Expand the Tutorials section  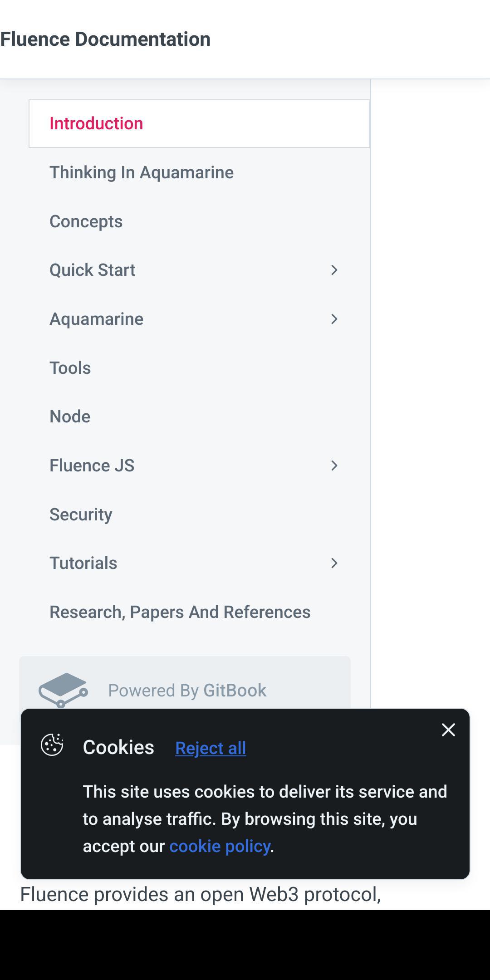334,563
